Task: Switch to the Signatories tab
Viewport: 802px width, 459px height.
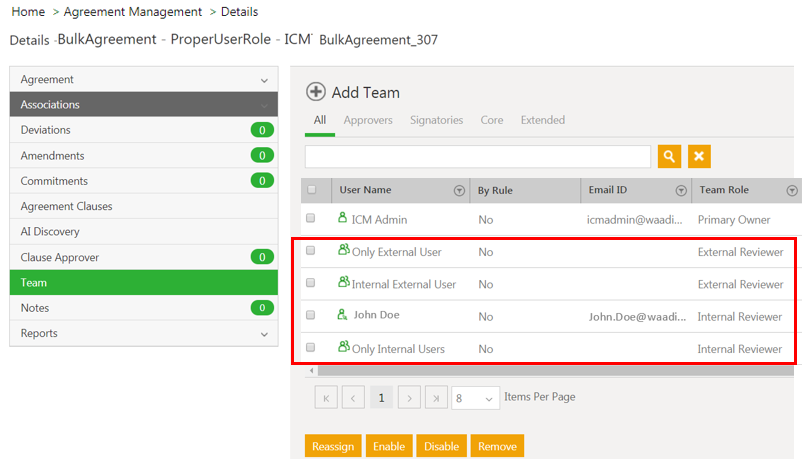Action: (436, 120)
